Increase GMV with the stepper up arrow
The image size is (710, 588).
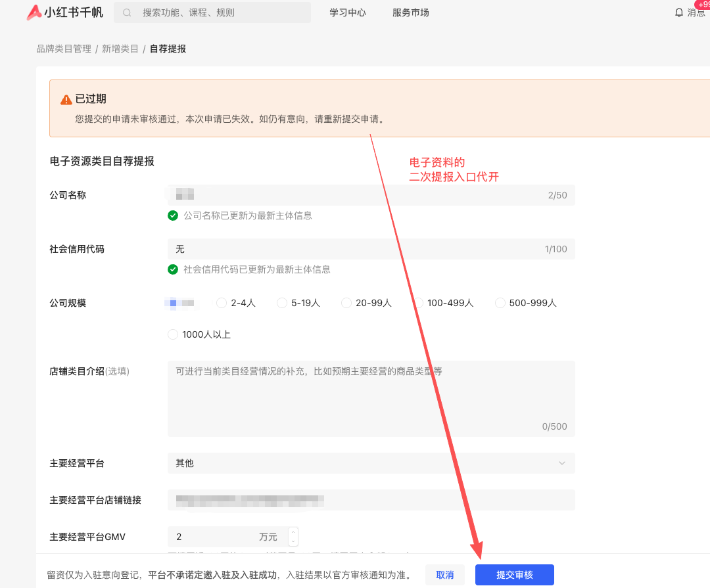[x=293, y=532]
